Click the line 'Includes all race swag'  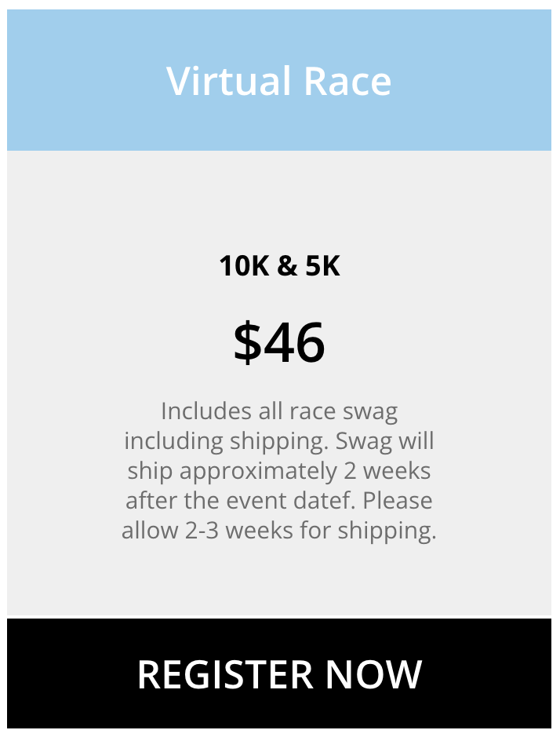click(x=279, y=411)
